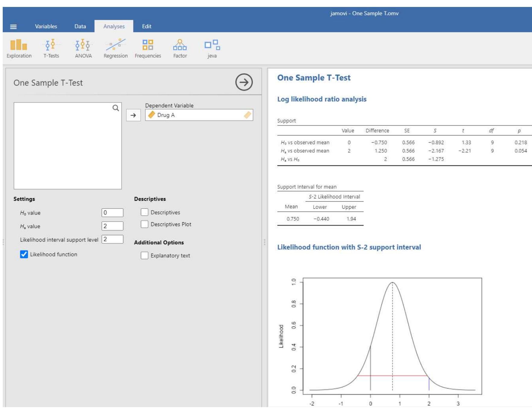The height and width of the screenshot is (408, 532).
Task: Click the H₀ value input field
Action: [x=112, y=213]
